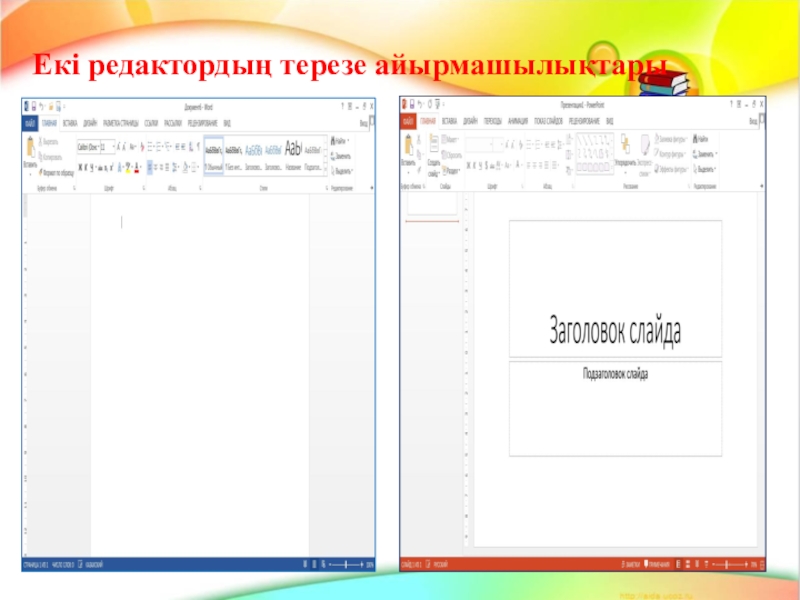The image size is (800, 600).
Task: Switch to ВСТАВКА tab in Word
Action: pos(70,123)
